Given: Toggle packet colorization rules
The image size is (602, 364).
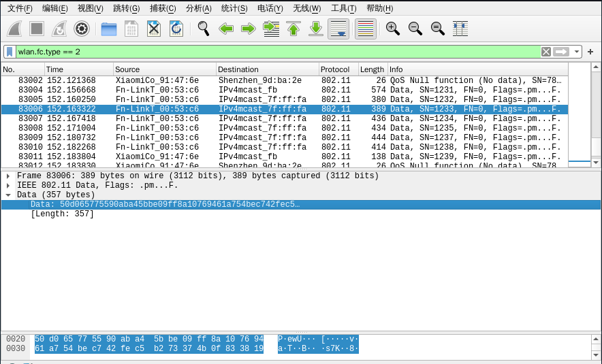Looking at the screenshot, I should (x=366, y=29).
